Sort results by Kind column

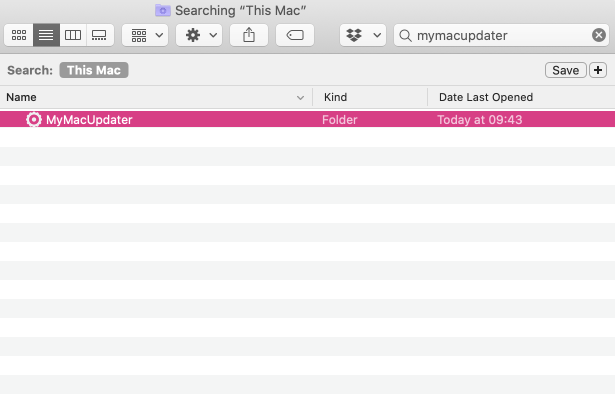369,97
